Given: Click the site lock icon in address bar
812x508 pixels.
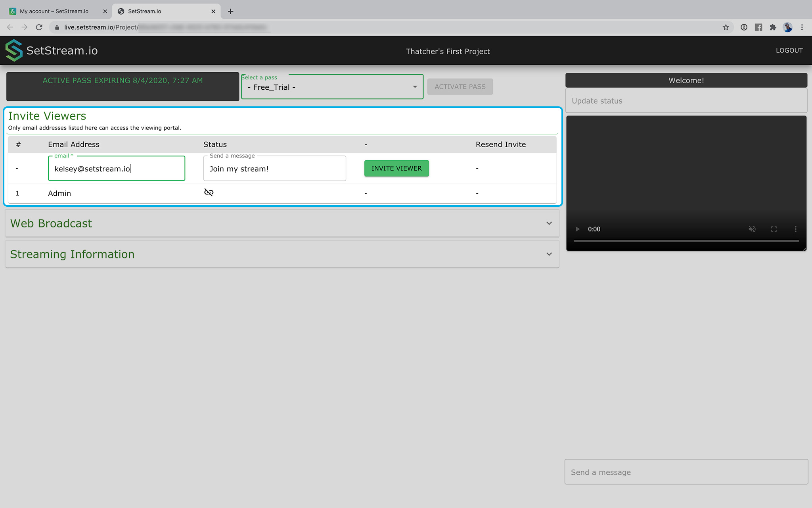Looking at the screenshot, I should pyautogui.click(x=57, y=27).
